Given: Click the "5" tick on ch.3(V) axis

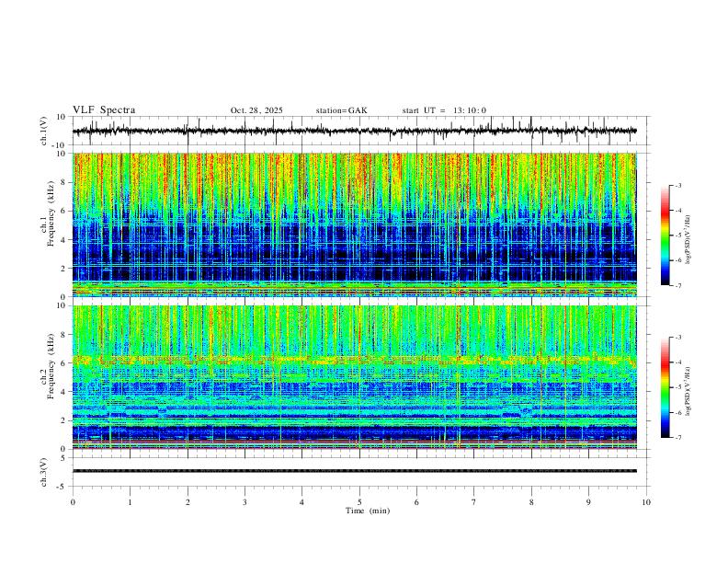Looking at the screenshot, I should [x=63, y=457].
